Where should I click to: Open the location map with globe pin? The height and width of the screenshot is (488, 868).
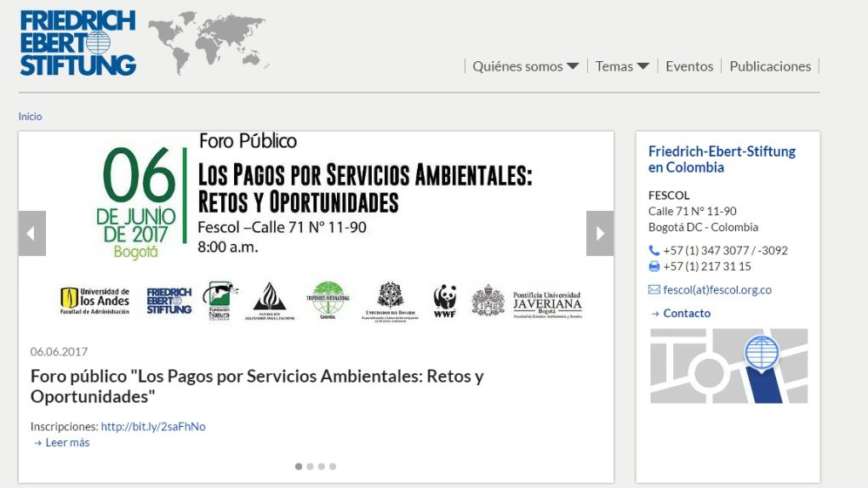click(728, 366)
